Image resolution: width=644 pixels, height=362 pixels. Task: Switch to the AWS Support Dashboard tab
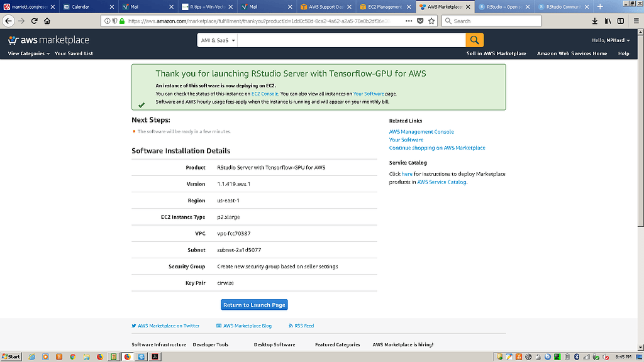click(326, 6)
